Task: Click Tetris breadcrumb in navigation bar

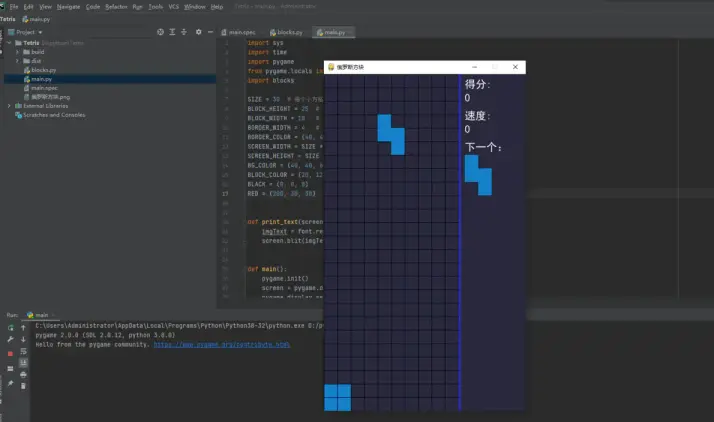Action: pos(8,19)
